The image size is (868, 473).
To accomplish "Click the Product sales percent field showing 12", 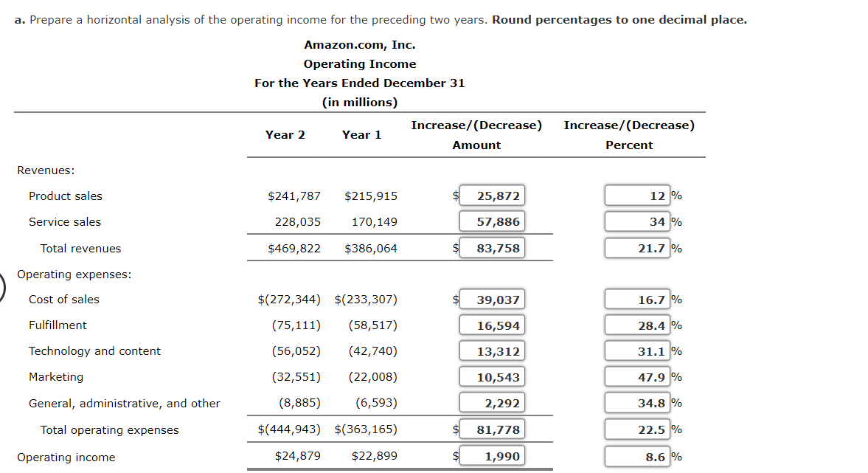I will [x=638, y=195].
